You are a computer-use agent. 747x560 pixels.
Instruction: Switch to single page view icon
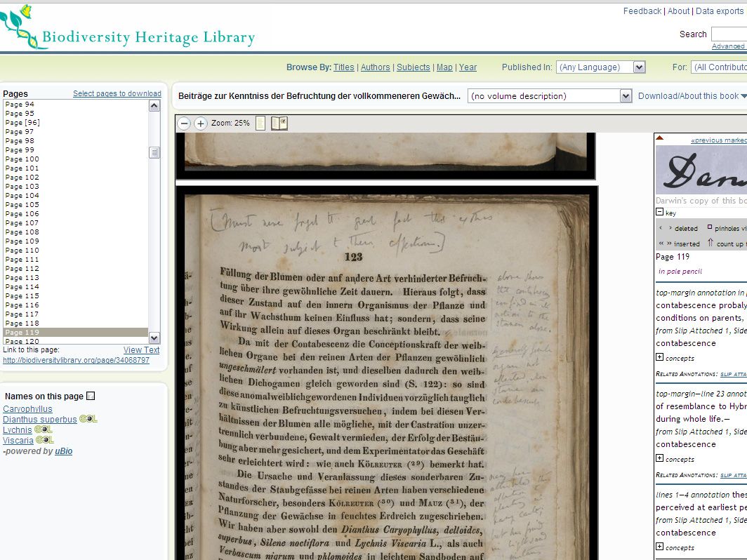point(260,123)
